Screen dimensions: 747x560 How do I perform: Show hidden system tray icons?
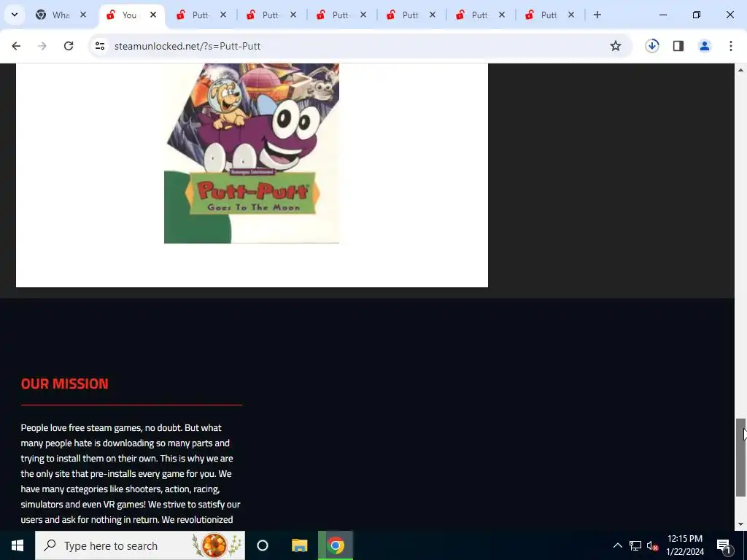[617, 545]
